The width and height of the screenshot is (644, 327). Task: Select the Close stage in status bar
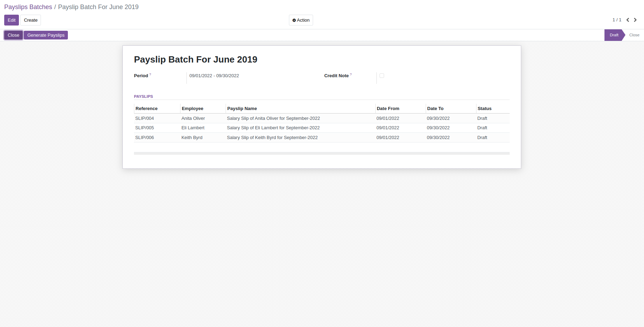(634, 35)
